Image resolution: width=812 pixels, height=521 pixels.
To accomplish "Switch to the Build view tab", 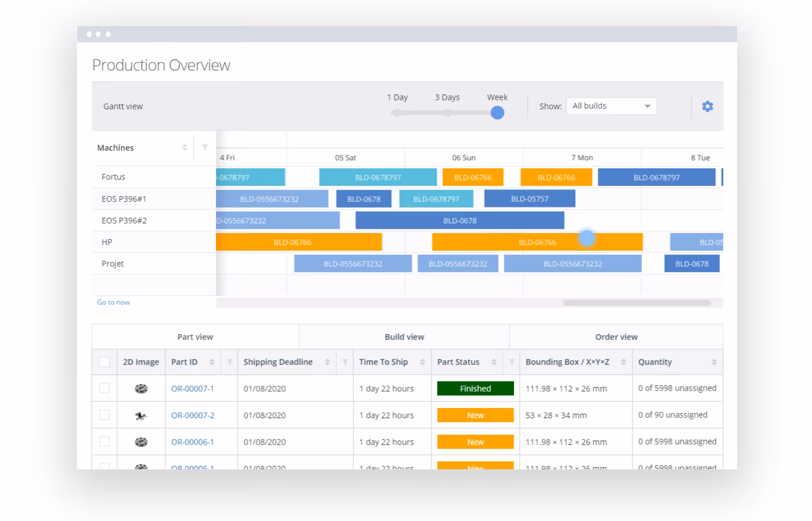I will tap(404, 337).
